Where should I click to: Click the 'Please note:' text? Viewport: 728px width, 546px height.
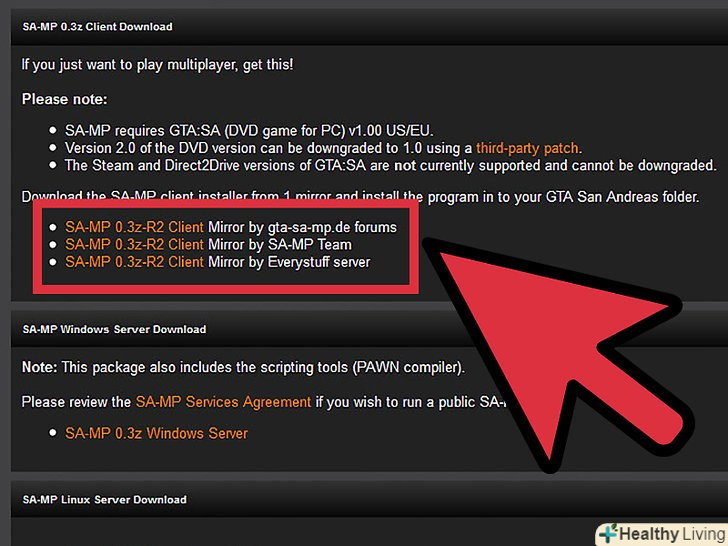[x=65, y=99]
